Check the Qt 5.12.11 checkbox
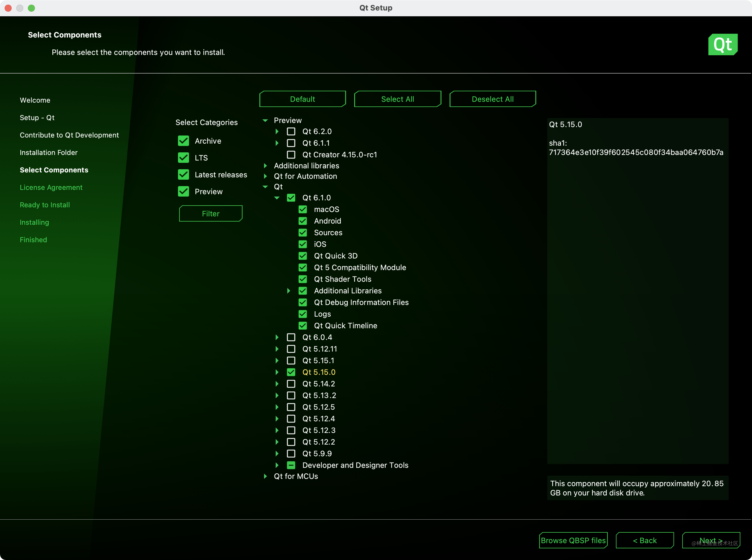 (291, 349)
